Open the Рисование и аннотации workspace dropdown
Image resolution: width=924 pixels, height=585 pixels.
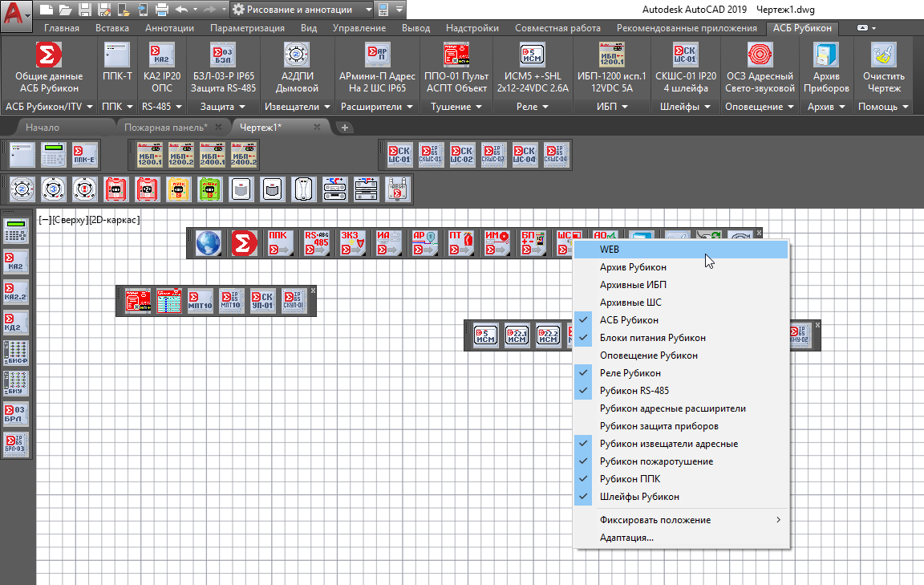click(x=302, y=10)
